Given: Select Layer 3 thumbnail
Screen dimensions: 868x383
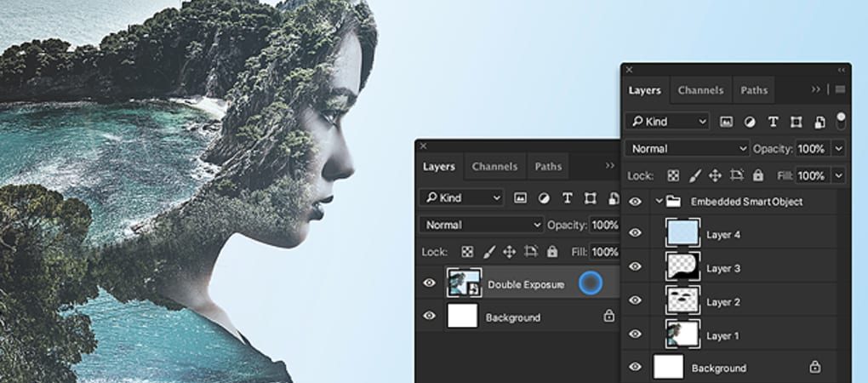Looking at the screenshot, I should point(682,266).
